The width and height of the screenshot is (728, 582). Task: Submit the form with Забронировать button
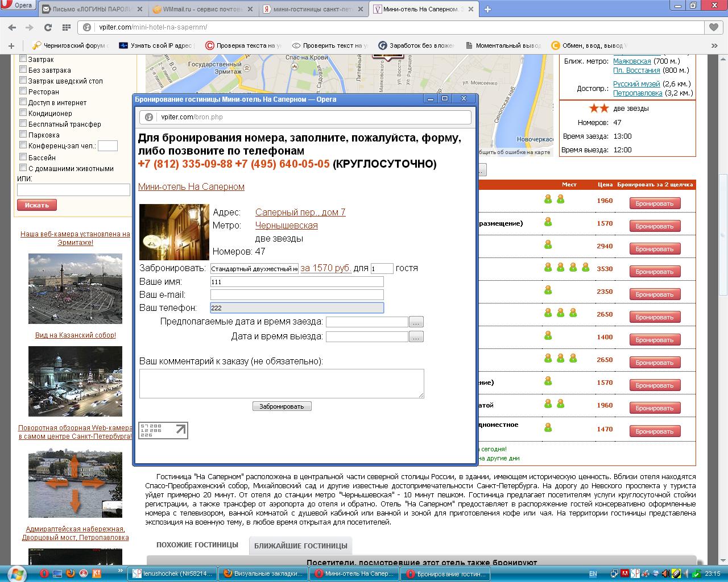click(x=282, y=406)
